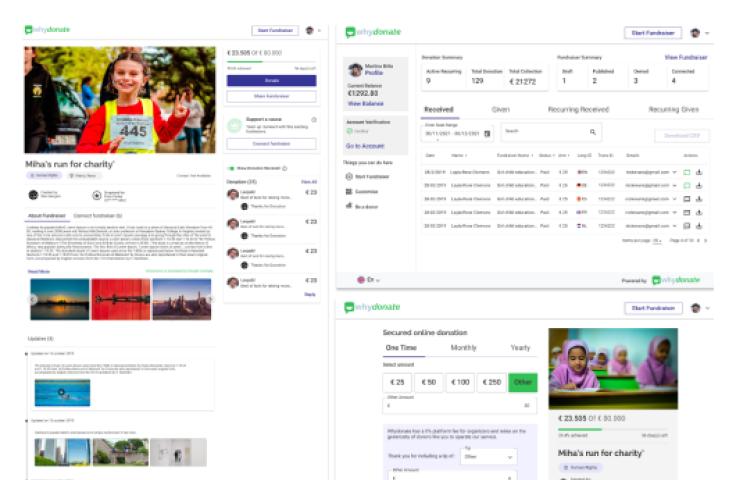Download the first donation row receipt

pos(700,172)
